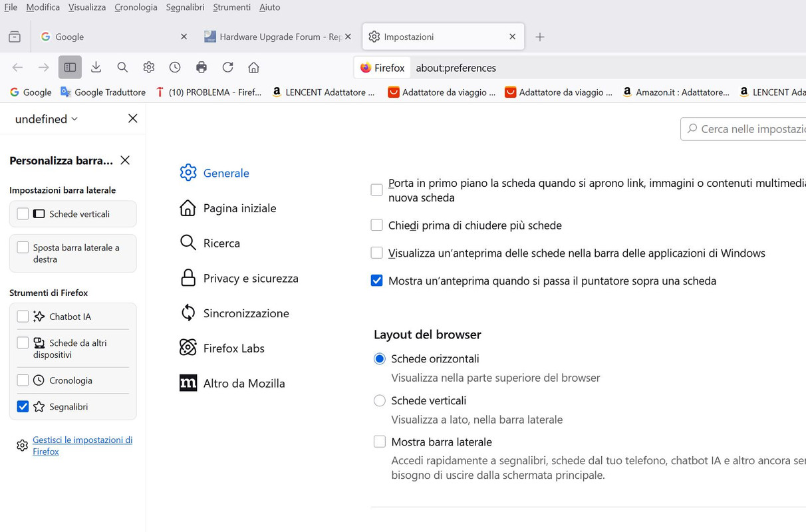
Task: Open the Firefox View tab list icon
Action: pyautogui.click(x=15, y=37)
